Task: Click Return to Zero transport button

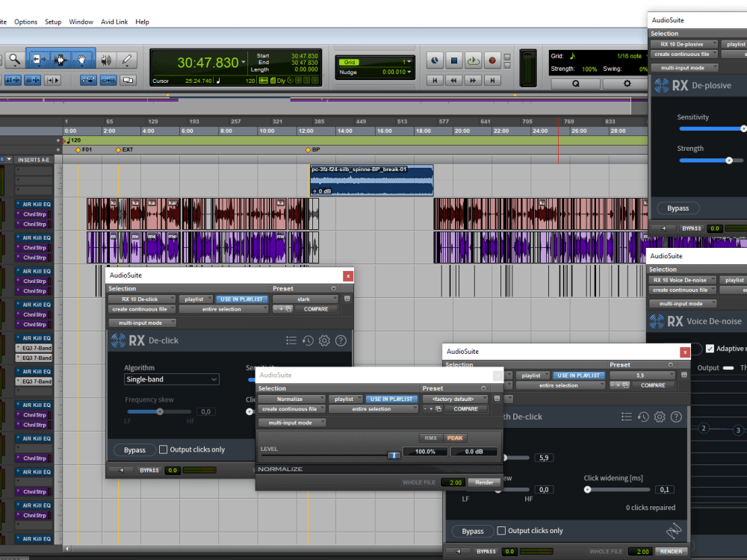Action: [435, 81]
